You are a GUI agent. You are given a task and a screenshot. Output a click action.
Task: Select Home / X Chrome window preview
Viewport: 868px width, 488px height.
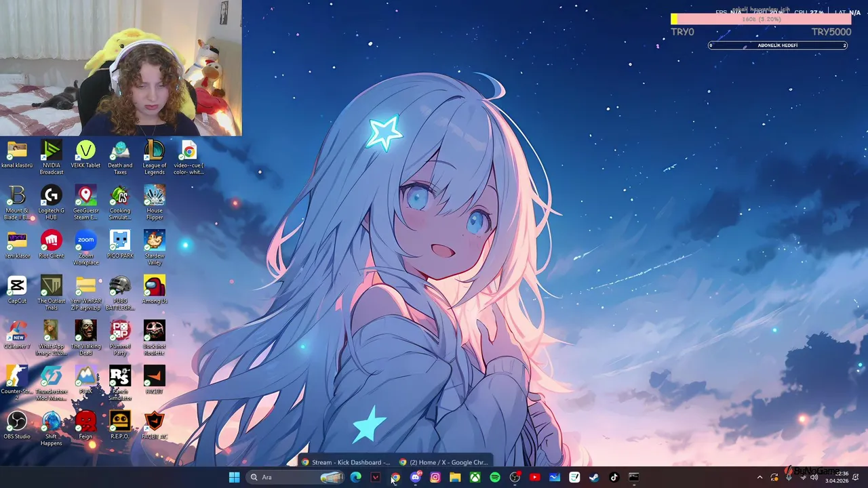444,462
